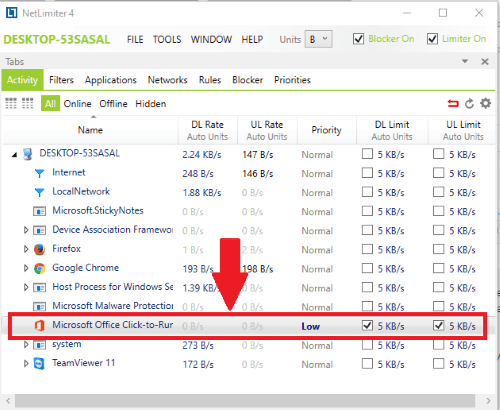Image resolution: width=500 pixels, height=410 pixels.
Task: Expand the Firefox tree node
Action: (x=26, y=249)
